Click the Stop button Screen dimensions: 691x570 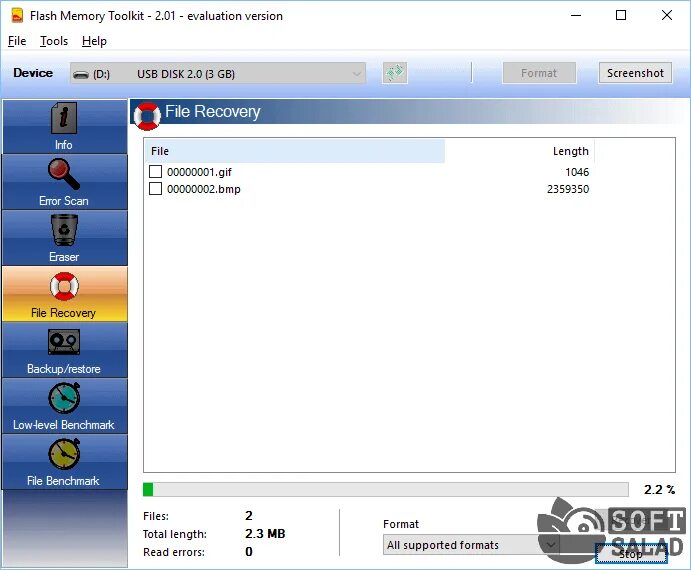pos(631,554)
